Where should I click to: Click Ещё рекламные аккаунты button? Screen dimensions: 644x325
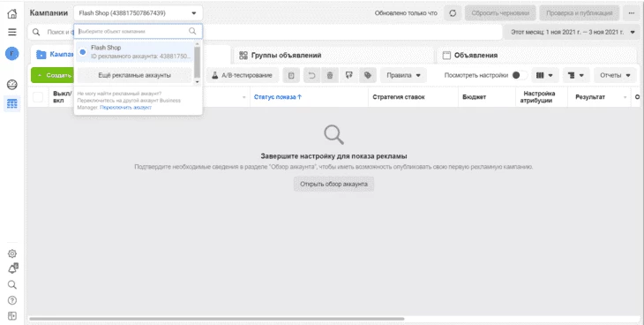click(x=135, y=75)
